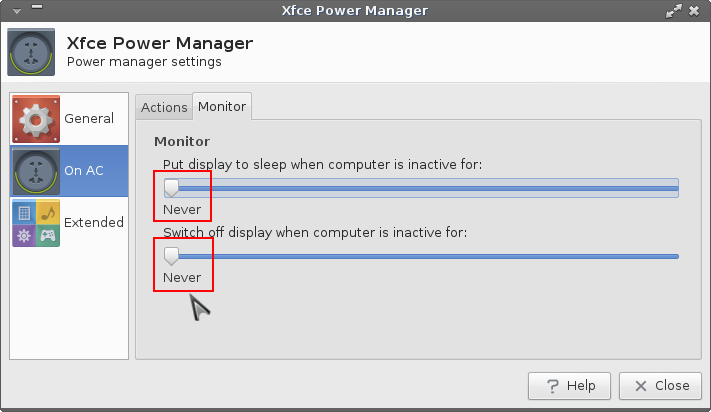Click the bold Monitor section heading
711x412 pixels.
click(182, 141)
